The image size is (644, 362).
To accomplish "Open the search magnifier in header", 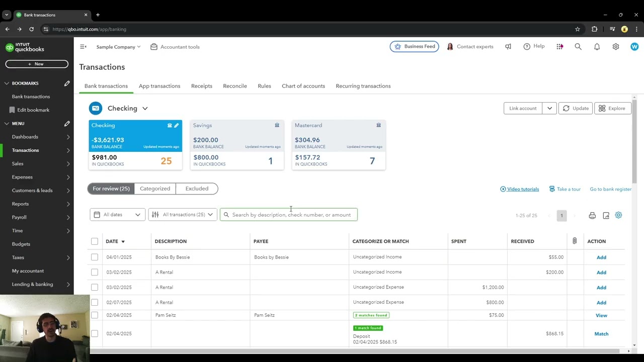I will click(x=578, y=47).
